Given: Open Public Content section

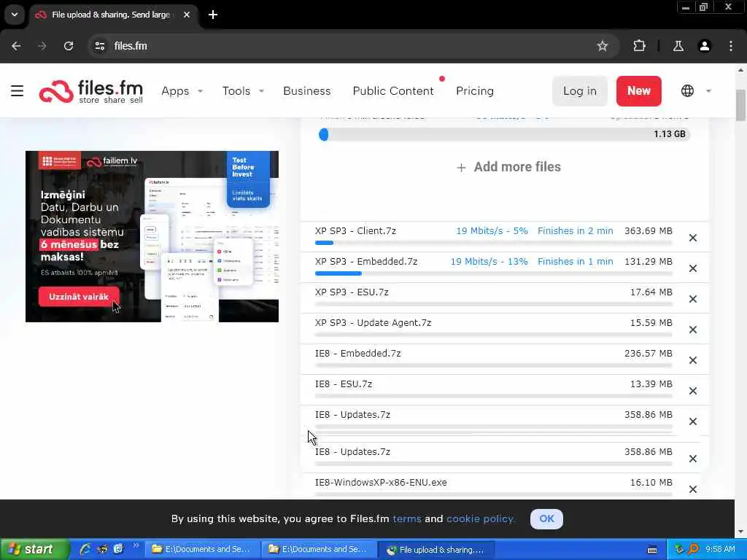Looking at the screenshot, I should pos(393,91).
